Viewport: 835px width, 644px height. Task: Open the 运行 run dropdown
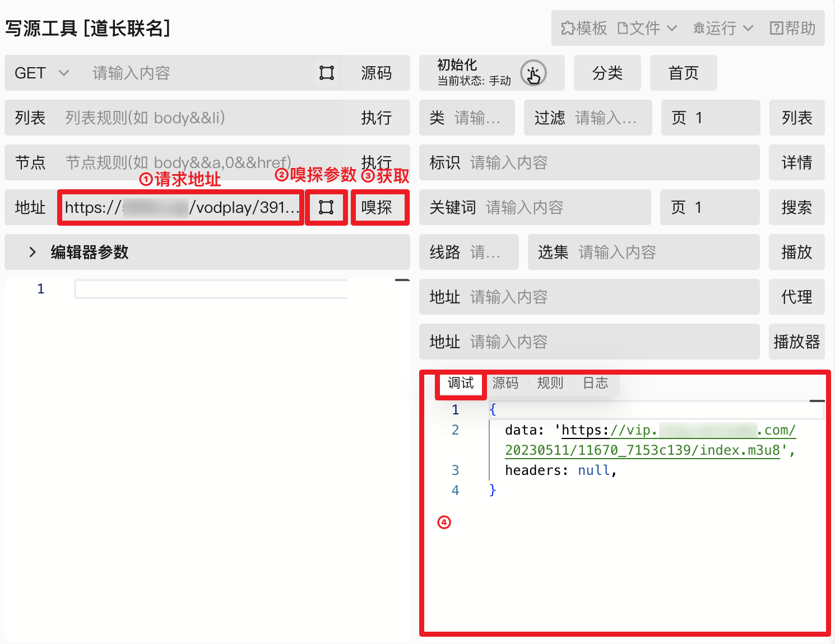coord(723,28)
